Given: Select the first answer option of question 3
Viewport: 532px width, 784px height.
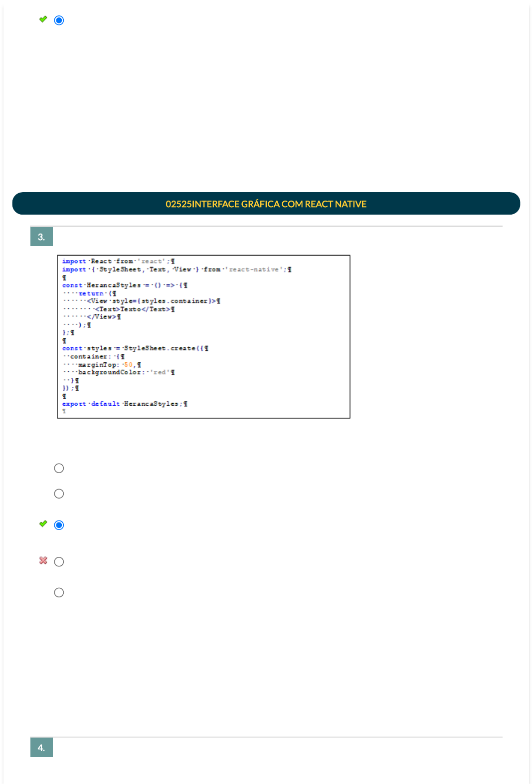Looking at the screenshot, I should coord(59,468).
